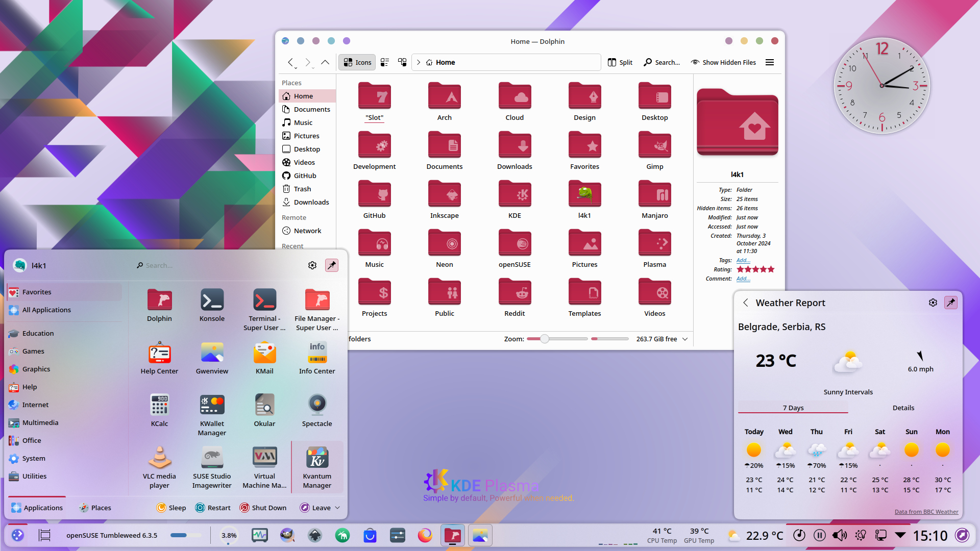Add a comment in the information panel
The image size is (980, 551).
743,279
